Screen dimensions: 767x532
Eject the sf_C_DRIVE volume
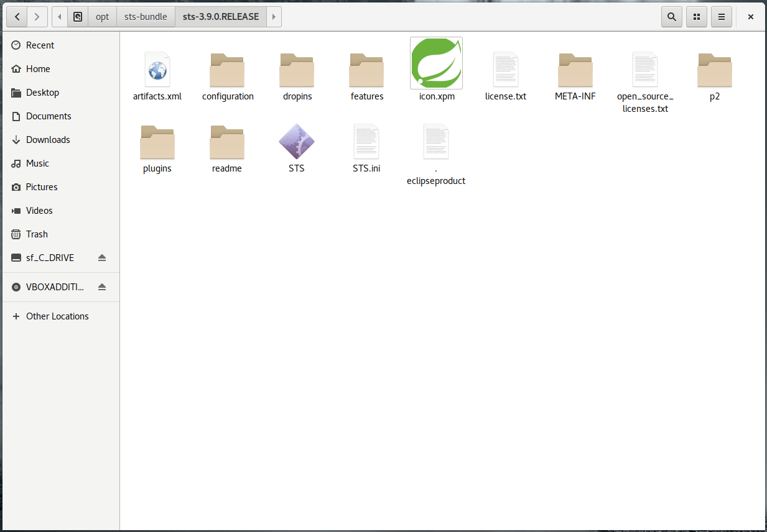click(x=102, y=258)
